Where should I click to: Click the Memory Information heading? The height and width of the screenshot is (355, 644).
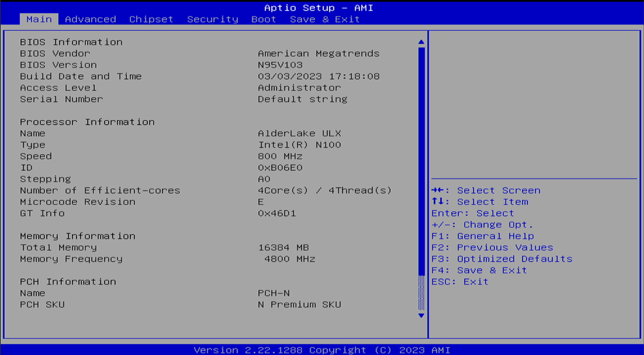(x=78, y=236)
